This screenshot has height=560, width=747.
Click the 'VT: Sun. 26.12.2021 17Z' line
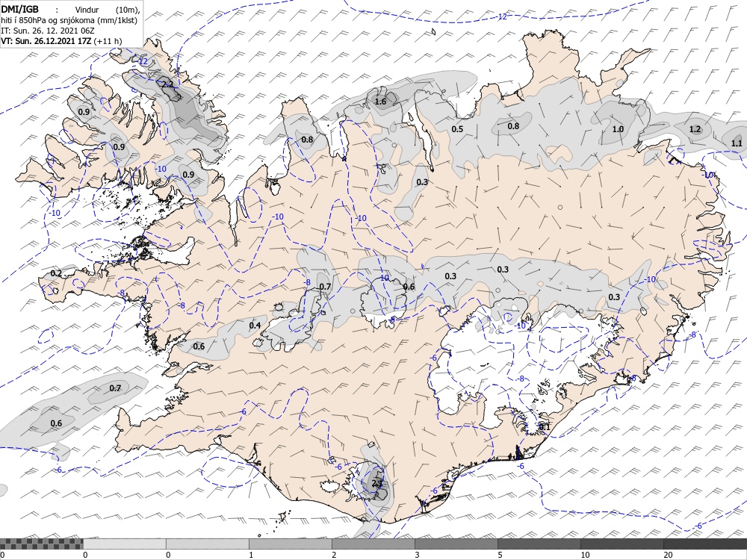(x=46, y=41)
